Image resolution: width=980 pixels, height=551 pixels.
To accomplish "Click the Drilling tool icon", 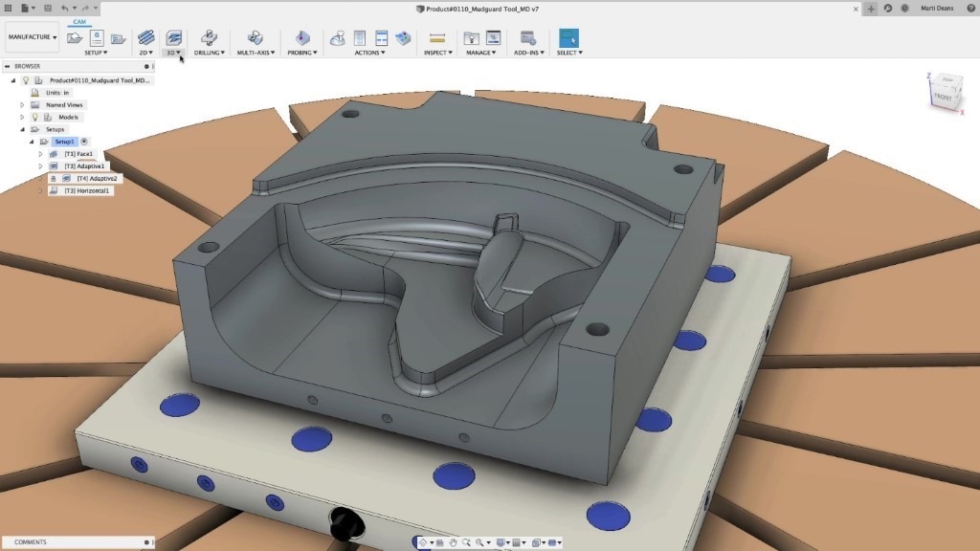I will click(x=209, y=38).
